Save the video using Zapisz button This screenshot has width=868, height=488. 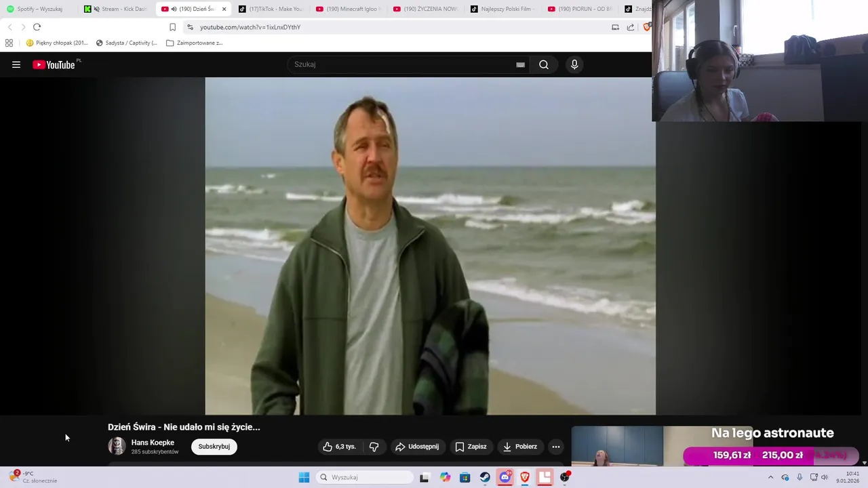click(471, 447)
